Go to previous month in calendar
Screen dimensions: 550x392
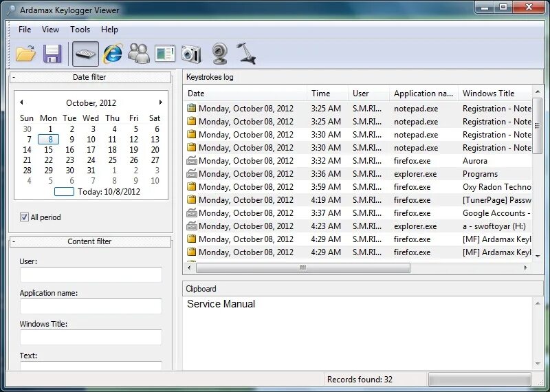tap(21, 102)
